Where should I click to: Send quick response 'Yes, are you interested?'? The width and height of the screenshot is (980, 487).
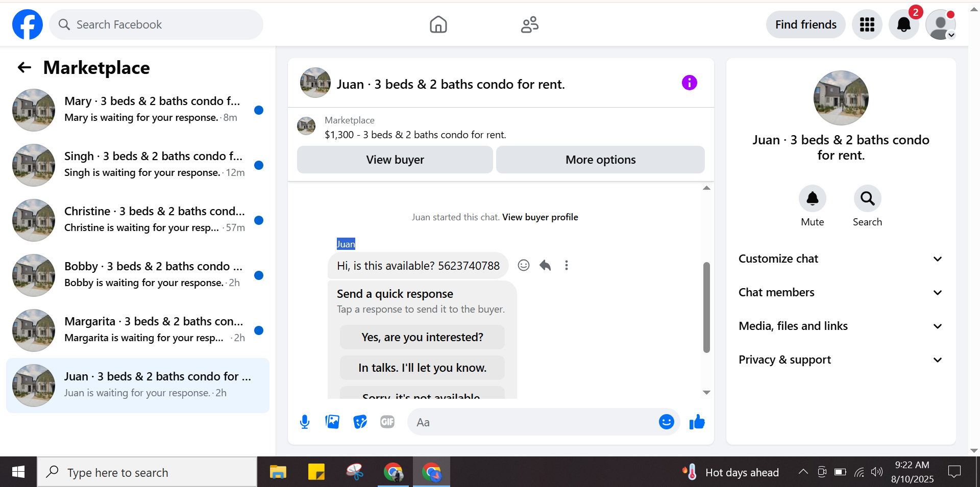point(422,337)
